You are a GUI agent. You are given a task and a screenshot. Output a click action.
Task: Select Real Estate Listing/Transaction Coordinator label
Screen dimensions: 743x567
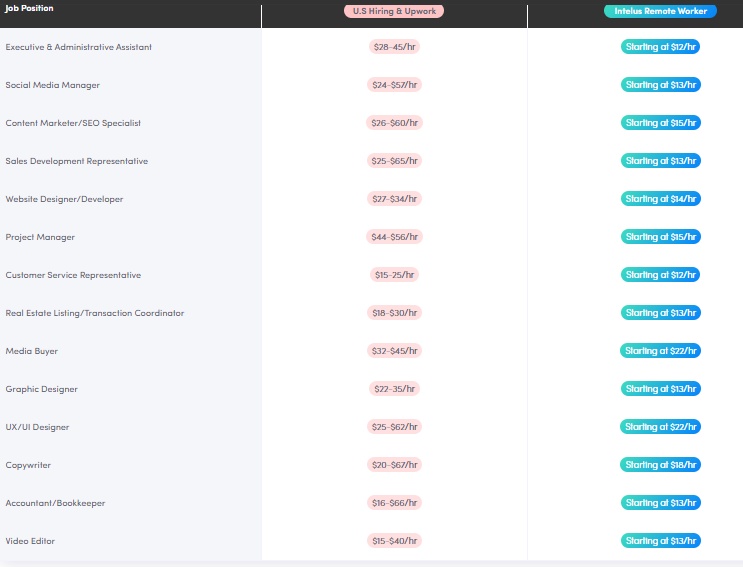click(95, 313)
